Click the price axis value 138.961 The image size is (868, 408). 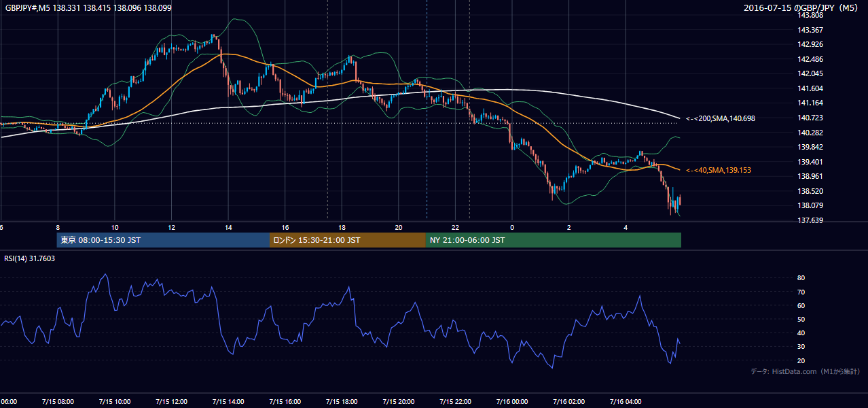tap(810, 176)
